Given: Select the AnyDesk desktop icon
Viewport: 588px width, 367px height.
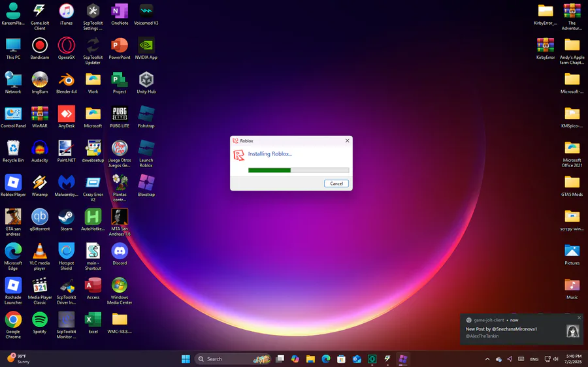Looking at the screenshot, I should [67, 118].
